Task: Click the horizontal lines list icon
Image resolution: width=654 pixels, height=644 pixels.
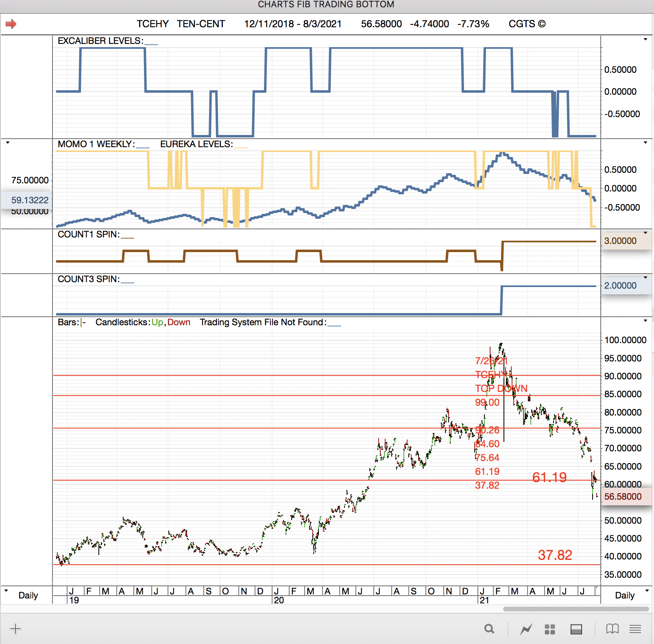Action: coord(635,629)
